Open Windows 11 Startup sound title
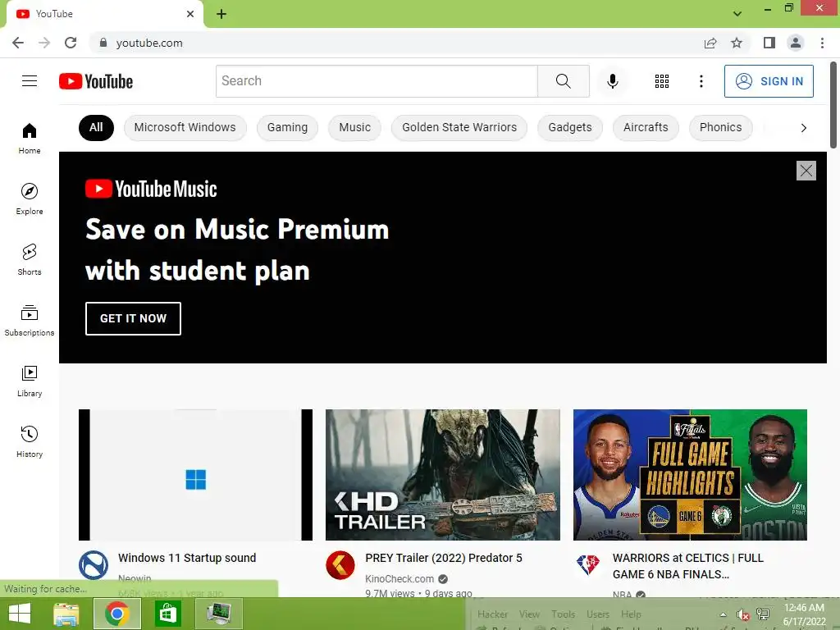This screenshot has height=630, width=840. tap(187, 558)
